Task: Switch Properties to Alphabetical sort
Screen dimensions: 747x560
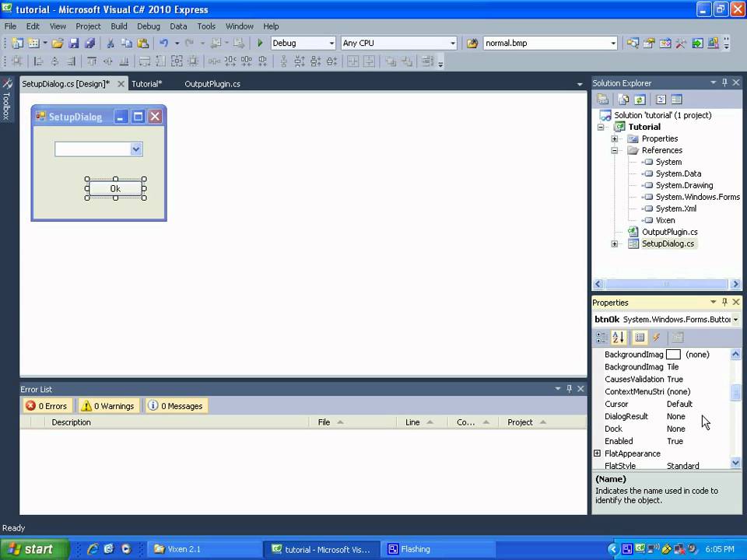Action: (x=619, y=338)
